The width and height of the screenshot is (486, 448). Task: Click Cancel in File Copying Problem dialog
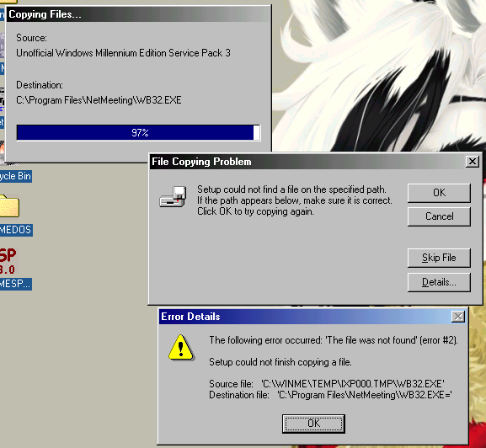(439, 216)
